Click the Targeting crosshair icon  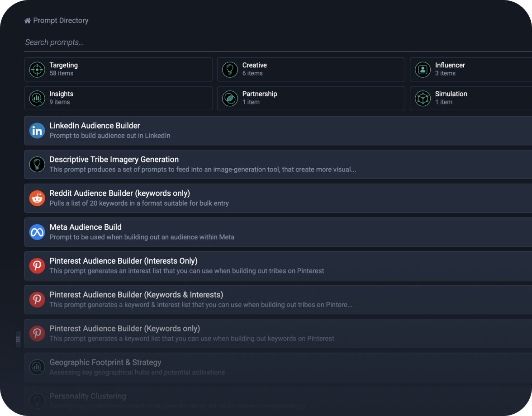pyautogui.click(x=37, y=70)
